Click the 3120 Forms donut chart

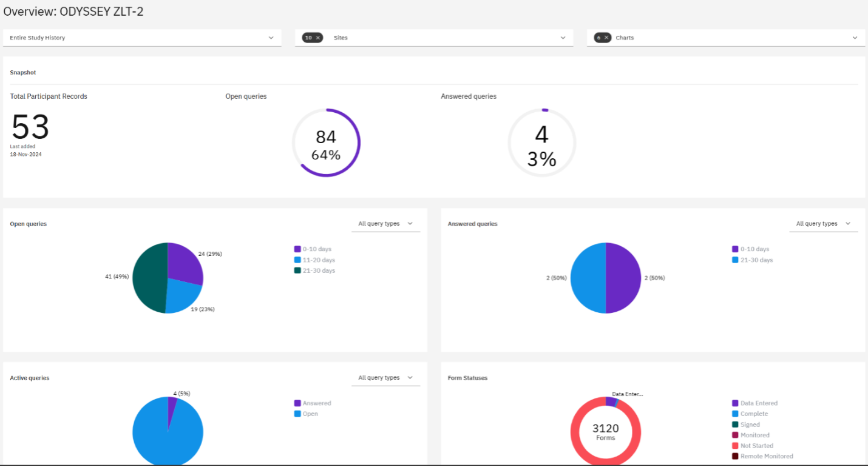pyautogui.click(x=605, y=431)
